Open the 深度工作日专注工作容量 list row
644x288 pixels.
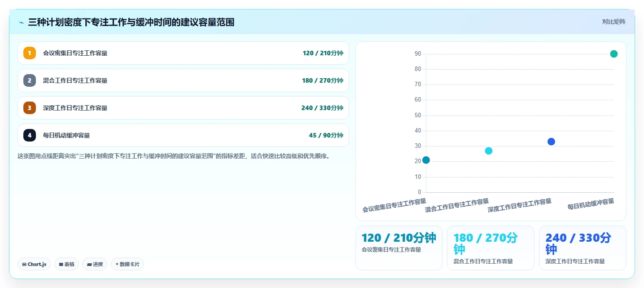183,108
